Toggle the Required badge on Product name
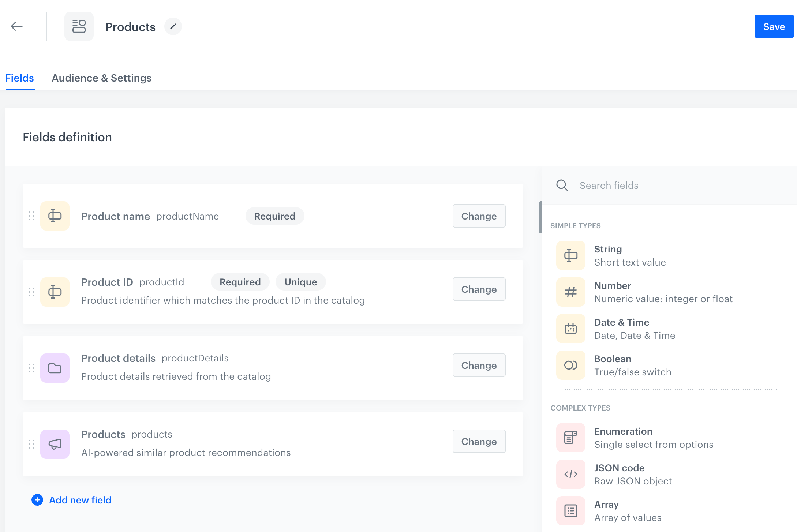 pos(274,216)
